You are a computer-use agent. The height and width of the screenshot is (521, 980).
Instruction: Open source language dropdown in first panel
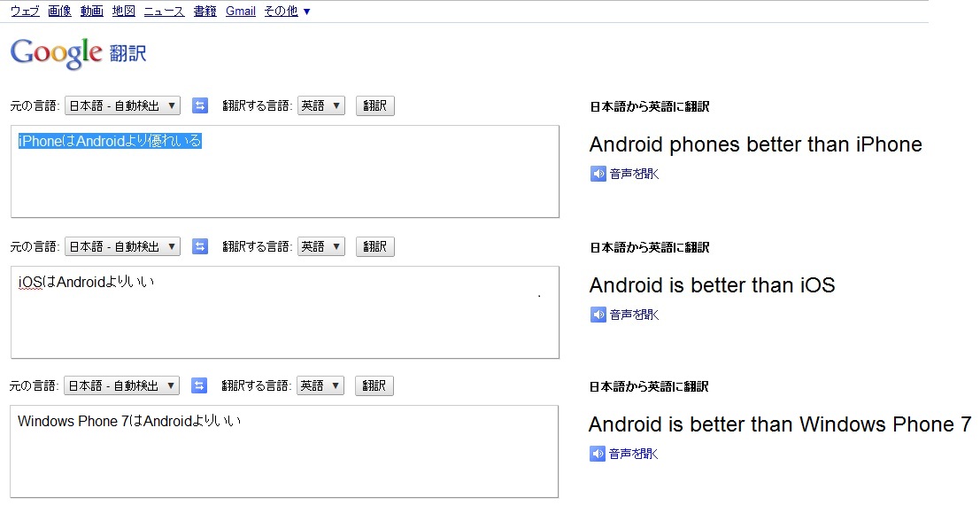tap(122, 105)
